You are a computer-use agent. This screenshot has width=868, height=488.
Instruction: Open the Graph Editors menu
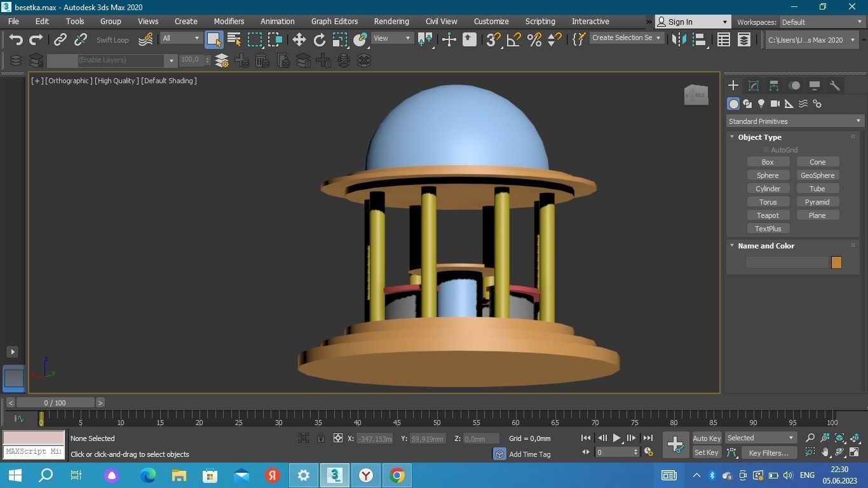coord(334,21)
